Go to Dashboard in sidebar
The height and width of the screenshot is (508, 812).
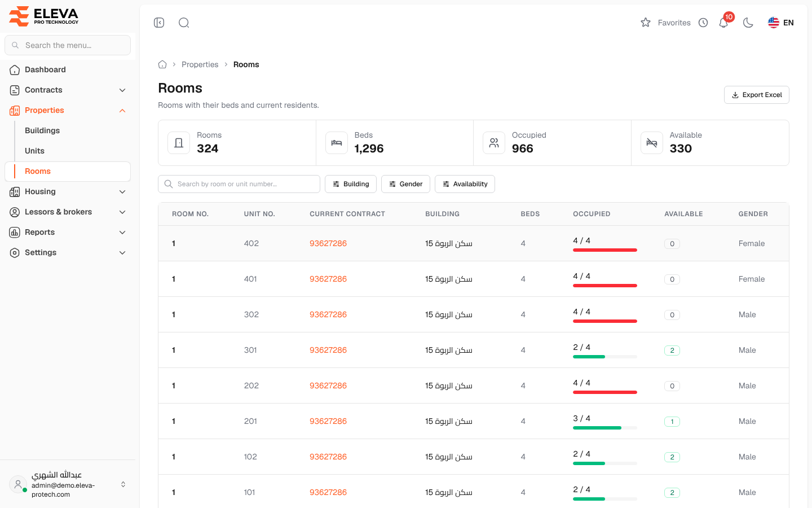coord(68,70)
